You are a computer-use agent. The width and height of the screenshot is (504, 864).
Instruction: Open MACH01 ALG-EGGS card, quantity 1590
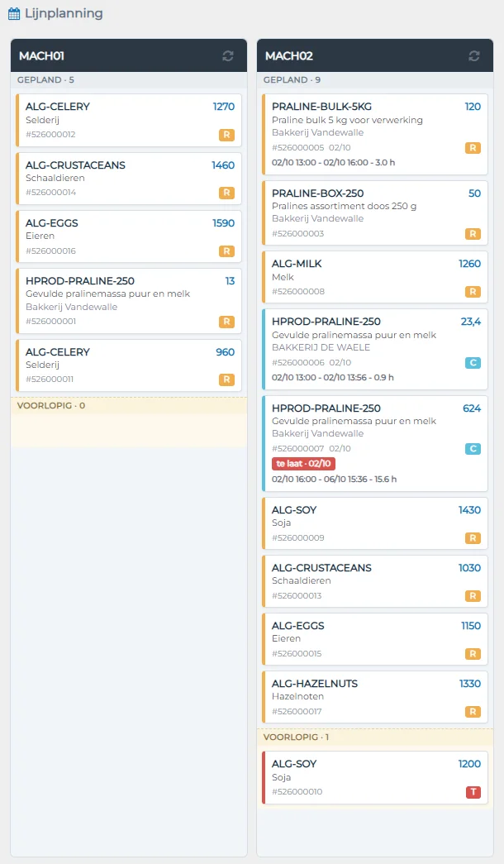[x=129, y=236]
